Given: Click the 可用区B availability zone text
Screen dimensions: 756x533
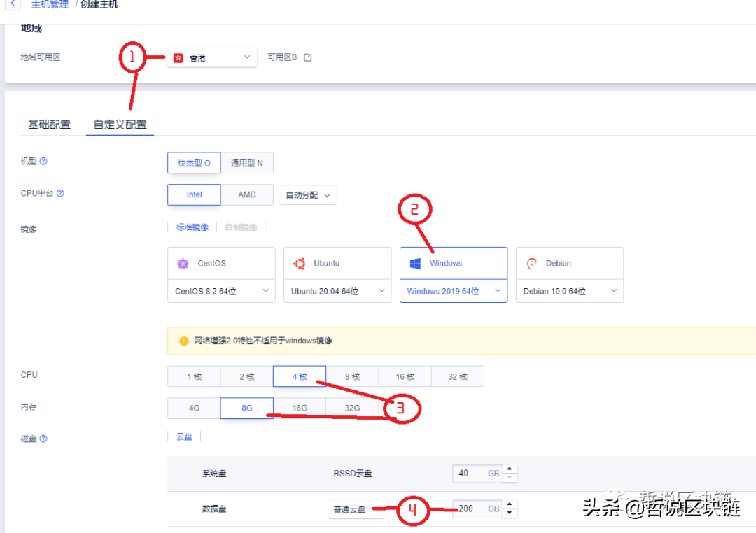Looking at the screenshot, I should [282, 57].
